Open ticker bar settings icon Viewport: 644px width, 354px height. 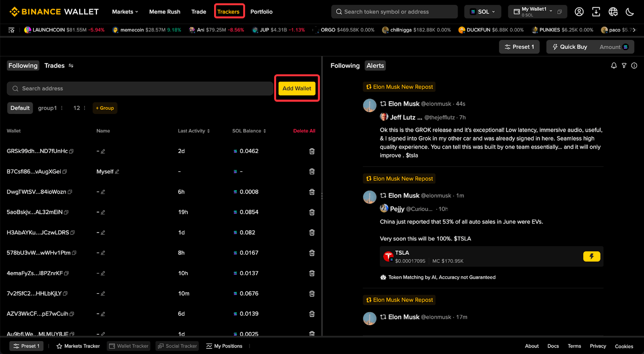point(11,30)
